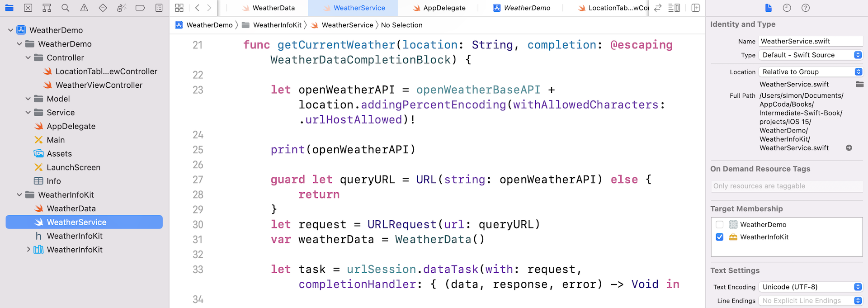Open the Find navigator magnifier icon

(x=66, y=8)
